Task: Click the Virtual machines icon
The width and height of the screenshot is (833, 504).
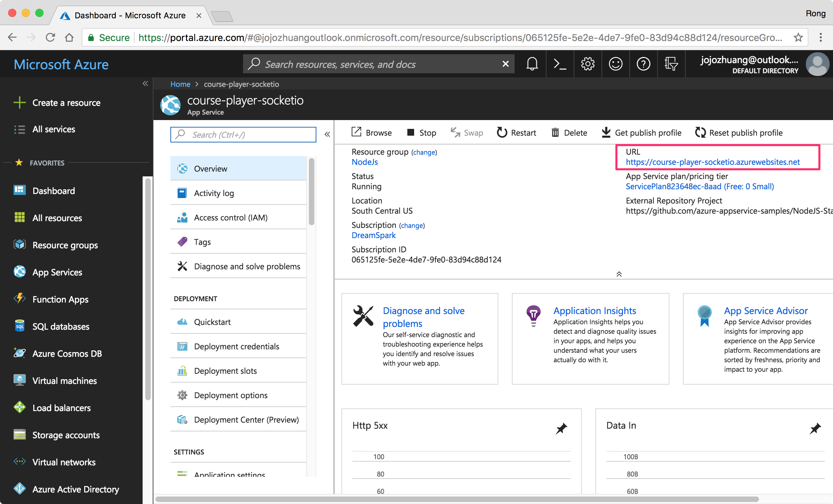Action: click(x=20, y=380)
